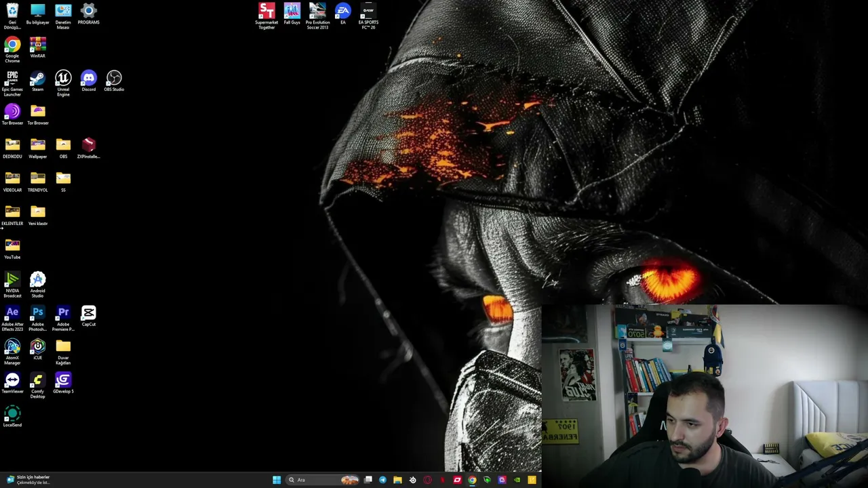The height and width of the screenshot is (488, 868).
Task: Open the Discord desktop shortcut
Action: [89, 81]
